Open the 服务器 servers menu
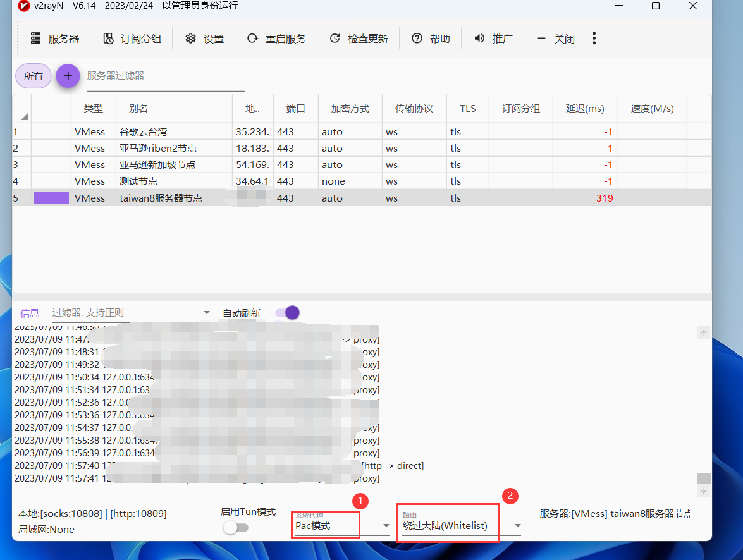Screen dimensions: 743x560 (x=54, y=39)
